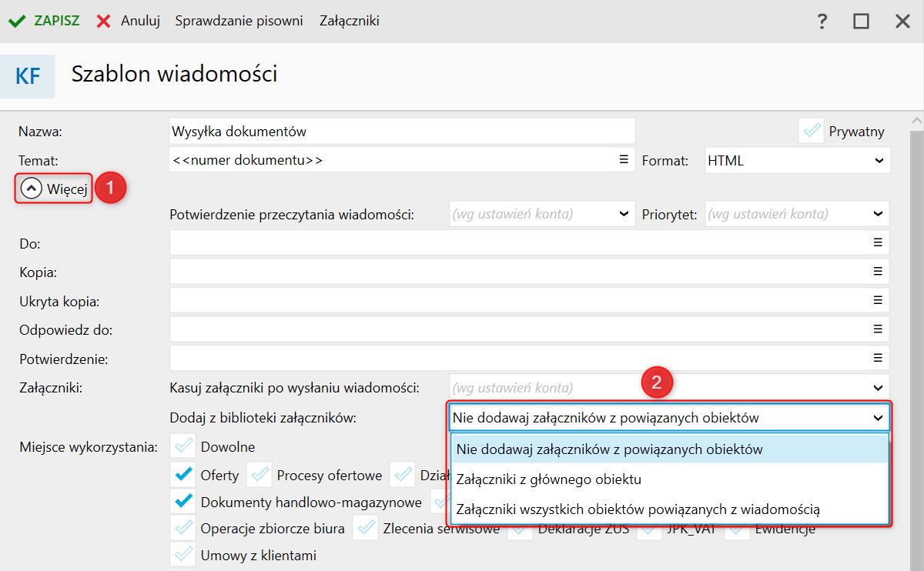Tick the Operacje zbiorcze biura checkbox

pos(183,529)
